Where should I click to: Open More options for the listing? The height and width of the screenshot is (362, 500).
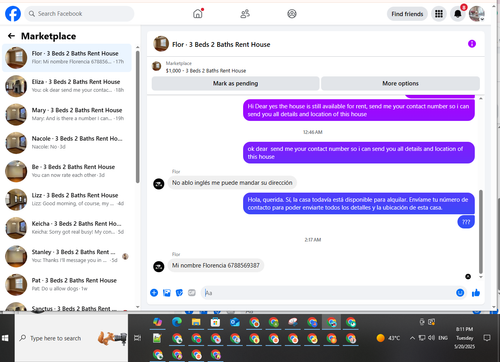pos(400,83)
